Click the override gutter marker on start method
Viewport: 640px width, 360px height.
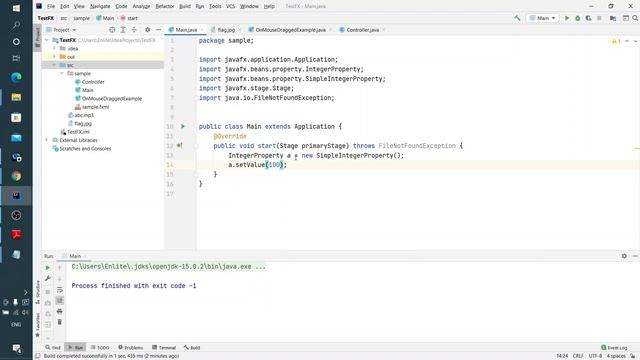pyautogui.click(x=180, y=146)
